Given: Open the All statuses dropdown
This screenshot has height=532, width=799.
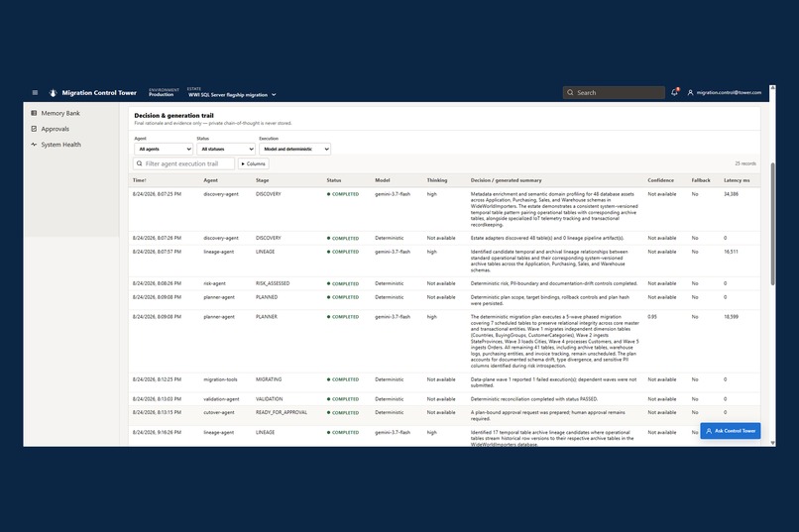Looking at the screenshot, I should coord(226,149).
